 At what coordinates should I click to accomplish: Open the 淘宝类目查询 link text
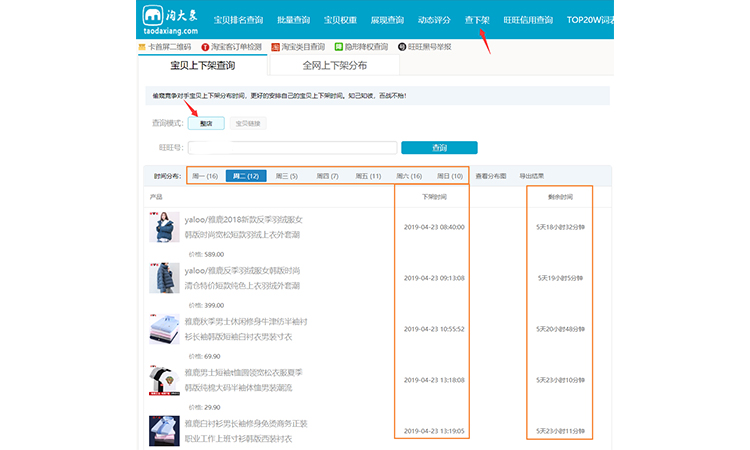[x=303, y=47]
